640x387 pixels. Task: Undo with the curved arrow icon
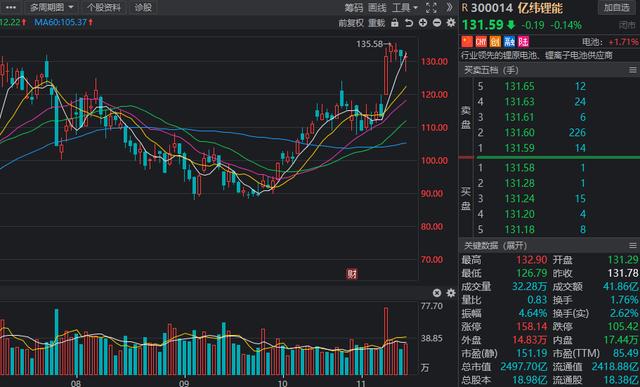(409, 23)
